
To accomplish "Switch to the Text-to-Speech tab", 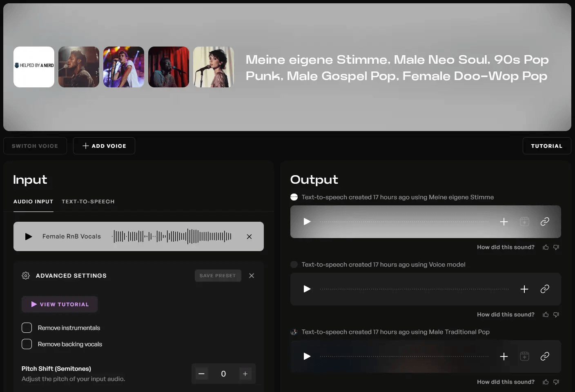I will pyautogui.click(x=88, y=202).
